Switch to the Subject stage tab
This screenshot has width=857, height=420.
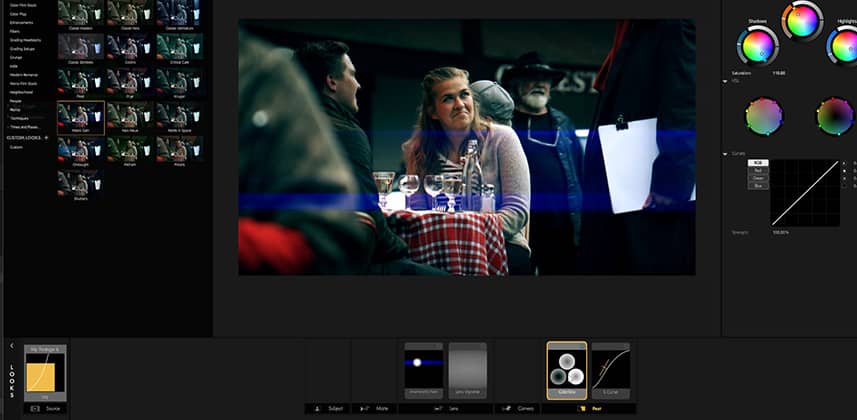[x=327, y=409]
